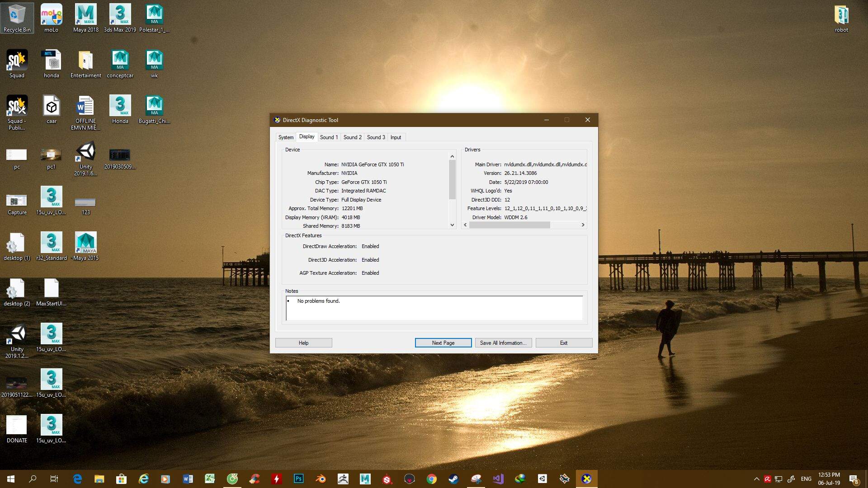Open the Input tab

tap(396, 137)
